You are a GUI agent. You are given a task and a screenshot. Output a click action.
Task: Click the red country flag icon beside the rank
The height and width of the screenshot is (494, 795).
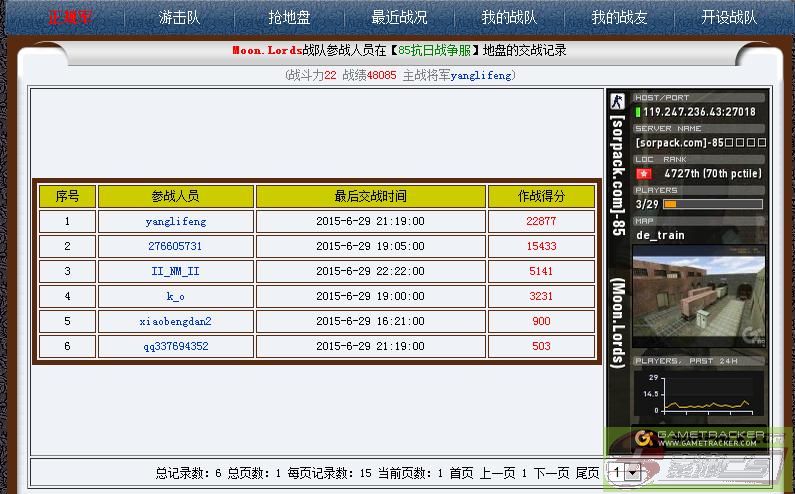(643, 173)
